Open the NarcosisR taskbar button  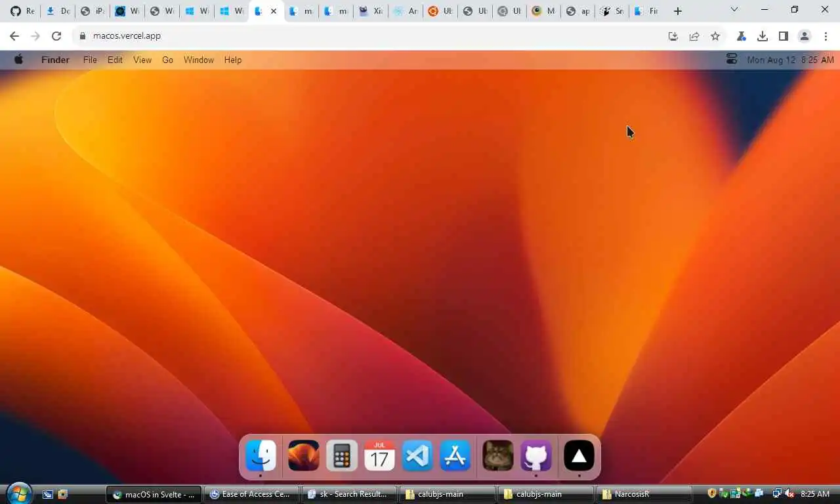644,494
